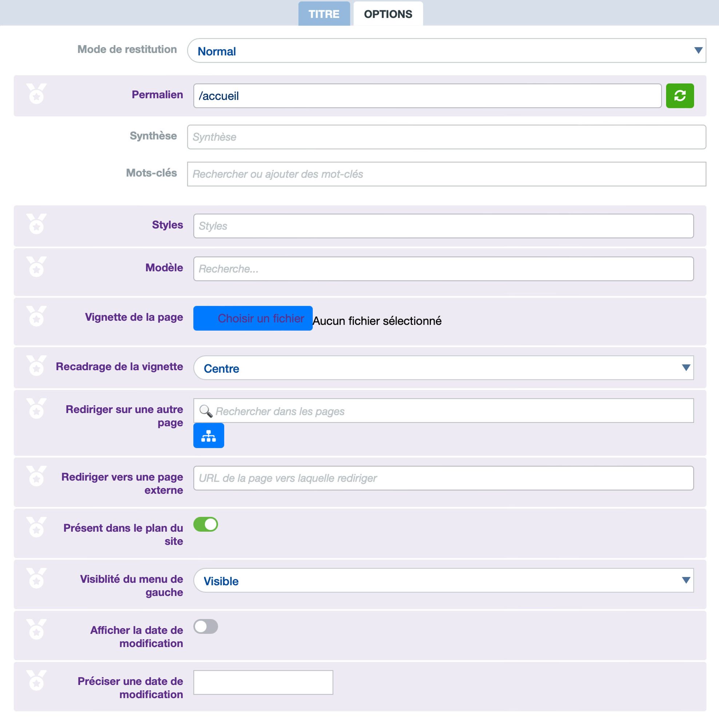Click medal icon beside Rediriger vers une page externe
This screenshot has width=719, height=728.
(36, 476)
